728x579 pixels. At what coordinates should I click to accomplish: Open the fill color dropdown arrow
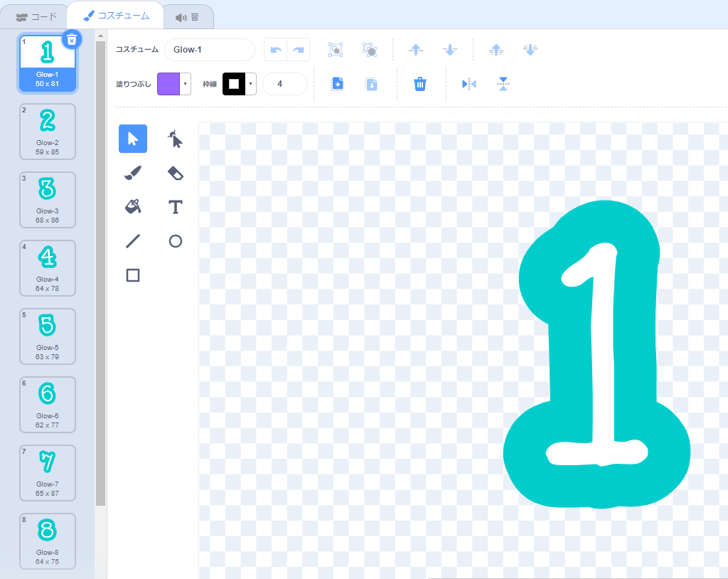186,84
